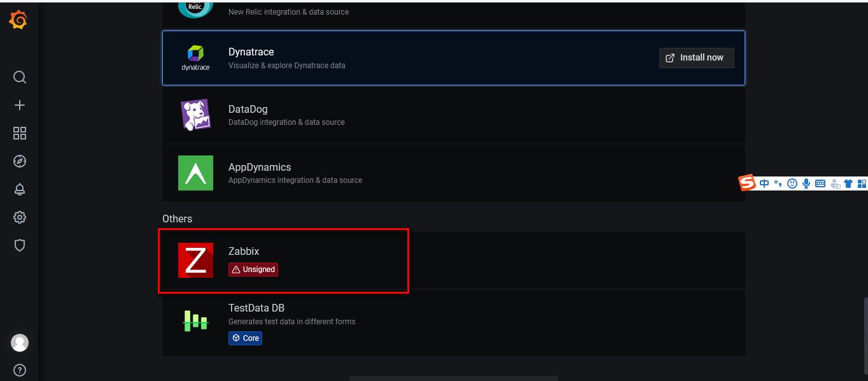
Task: Select the DataDog data source
Action: click(x=453, y=115)
